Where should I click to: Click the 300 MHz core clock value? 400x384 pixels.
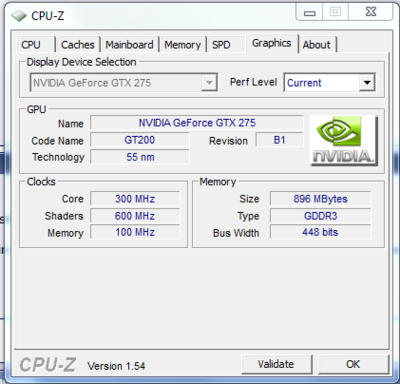point(135,199)
